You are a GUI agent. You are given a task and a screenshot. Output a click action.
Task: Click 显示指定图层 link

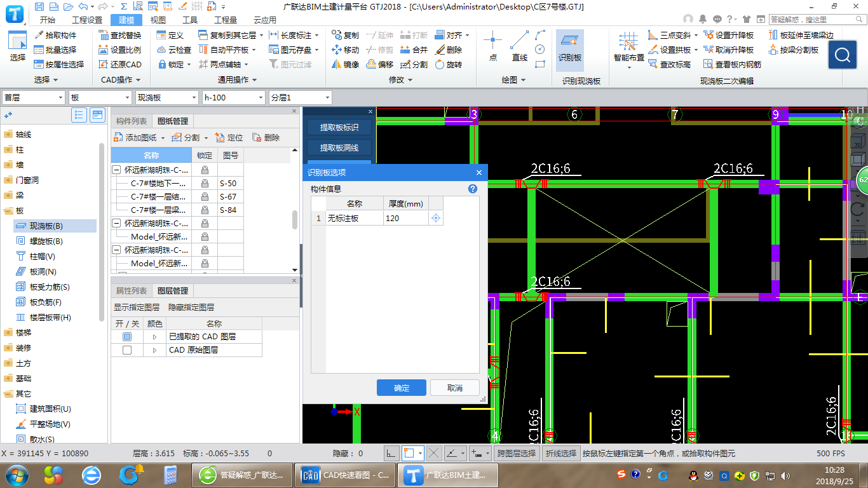137,307
